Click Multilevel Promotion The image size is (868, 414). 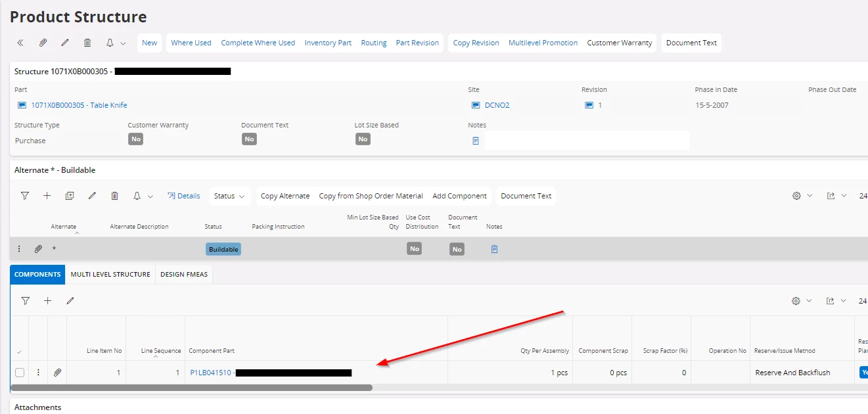543,43
